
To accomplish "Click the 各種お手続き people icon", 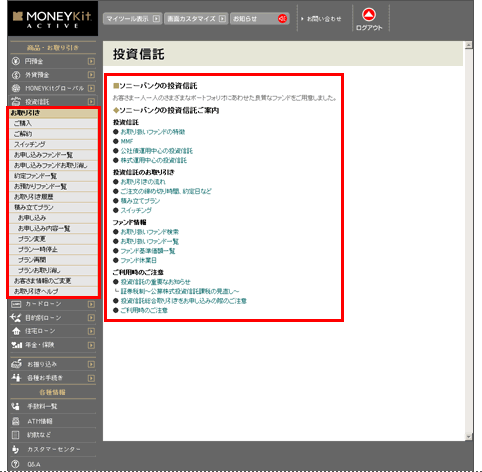I will pyautogui.click(x=16, y=378).
